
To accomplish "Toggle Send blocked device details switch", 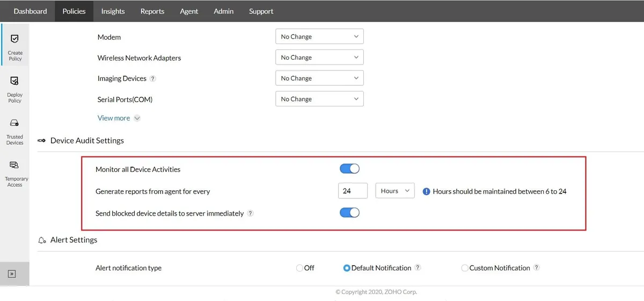I will point(349,213).
